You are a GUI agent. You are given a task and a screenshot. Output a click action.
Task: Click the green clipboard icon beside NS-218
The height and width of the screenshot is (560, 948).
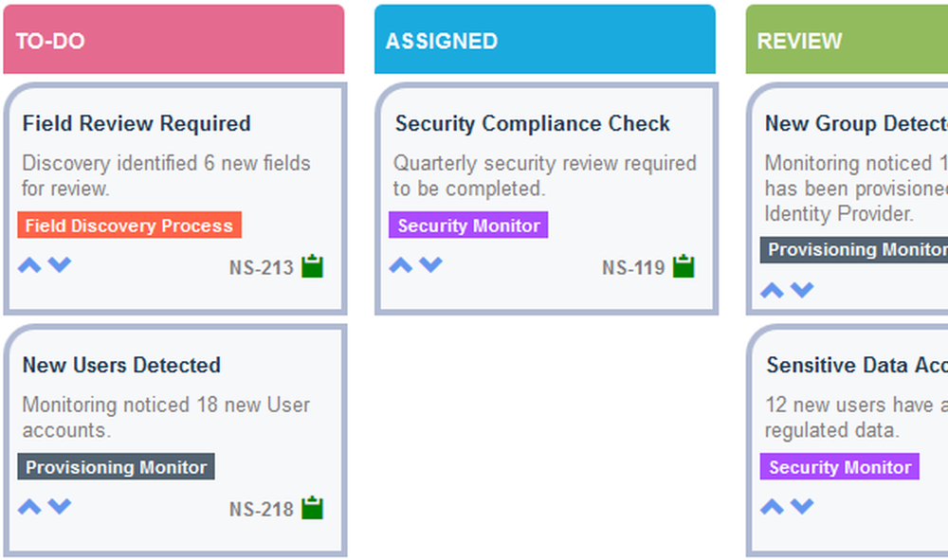click(x=313, y=508)
